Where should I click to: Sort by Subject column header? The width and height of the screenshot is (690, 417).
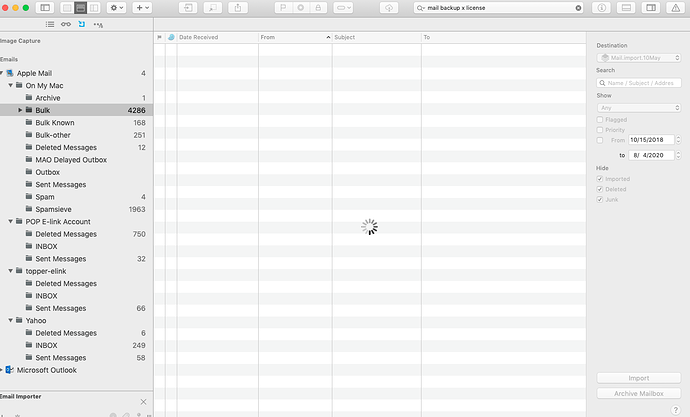[x=377, y=37]
